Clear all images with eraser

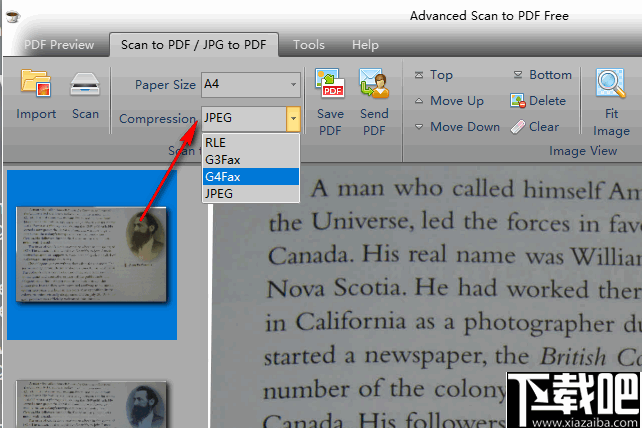point(535,127)
